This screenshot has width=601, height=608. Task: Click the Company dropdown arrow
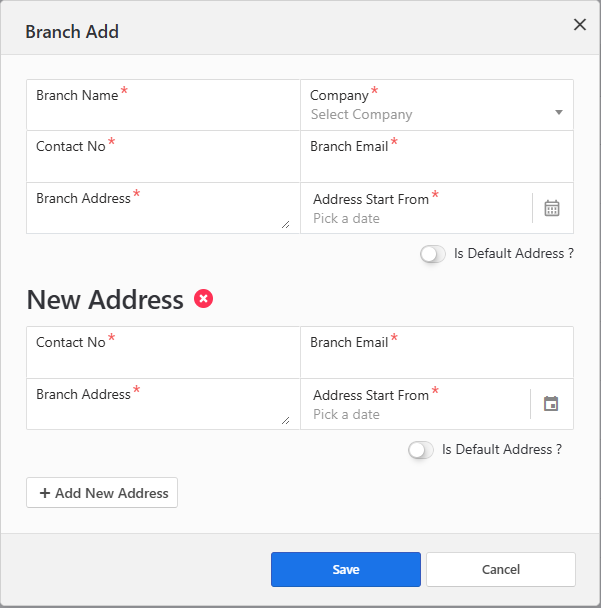click(559, 112)
